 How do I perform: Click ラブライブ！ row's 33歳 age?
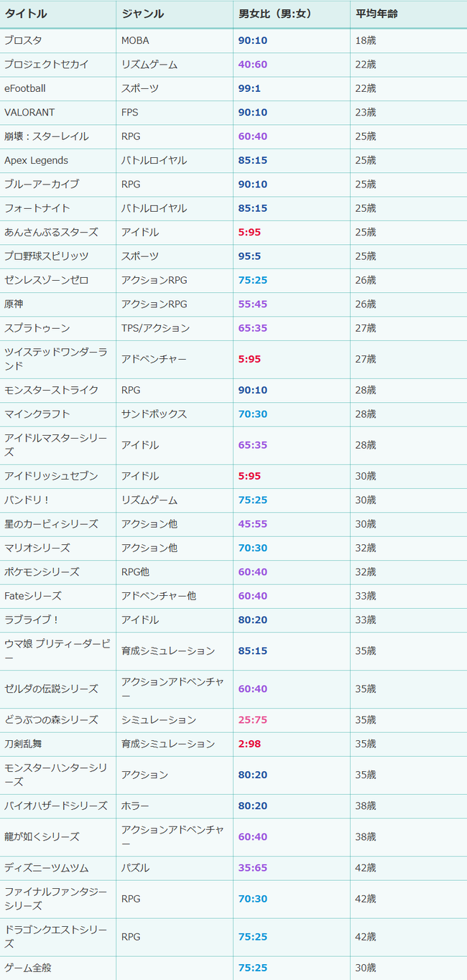[x=409, y=620]
